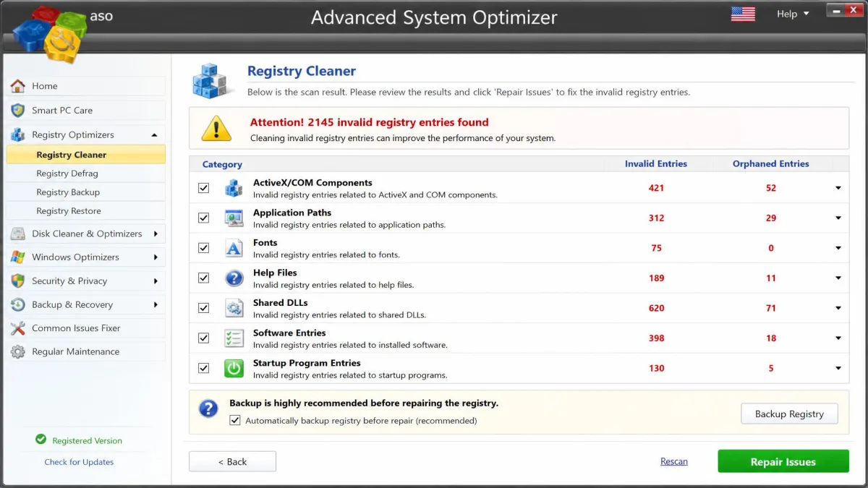This screenshot has width=868, height=488.
Task: Click the 620 Shared DLLs invalid count
Action: pos(657,309)
